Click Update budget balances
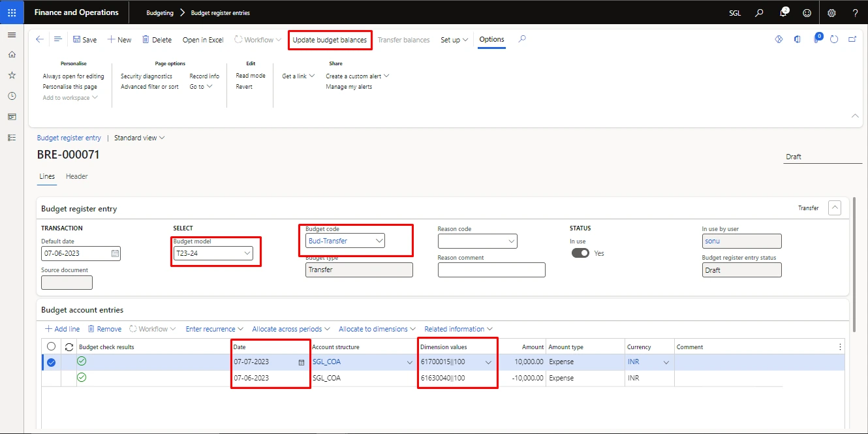Viewport: 868px width, 434px height. pyautogui.click(x=330, y=40)
